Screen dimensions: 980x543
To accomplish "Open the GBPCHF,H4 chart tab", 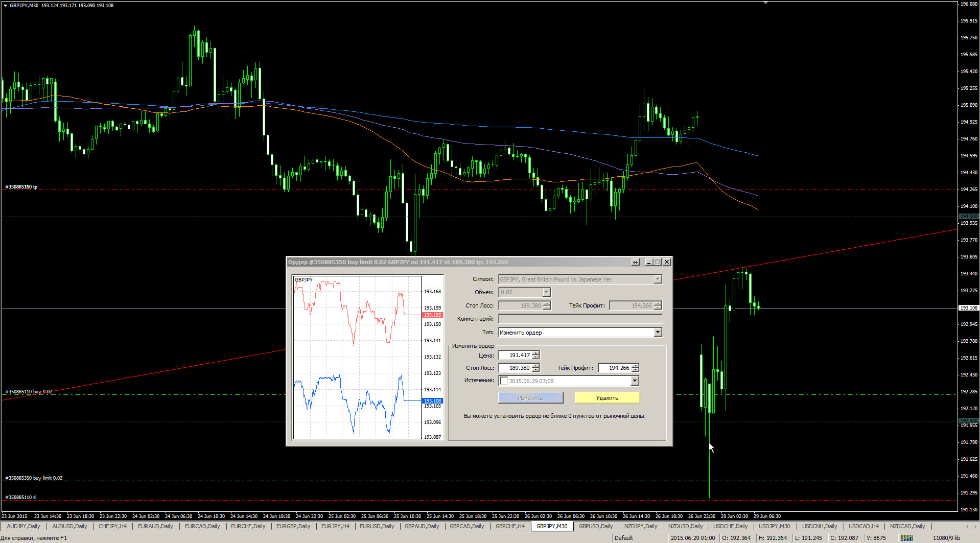I will pos(510,526).
